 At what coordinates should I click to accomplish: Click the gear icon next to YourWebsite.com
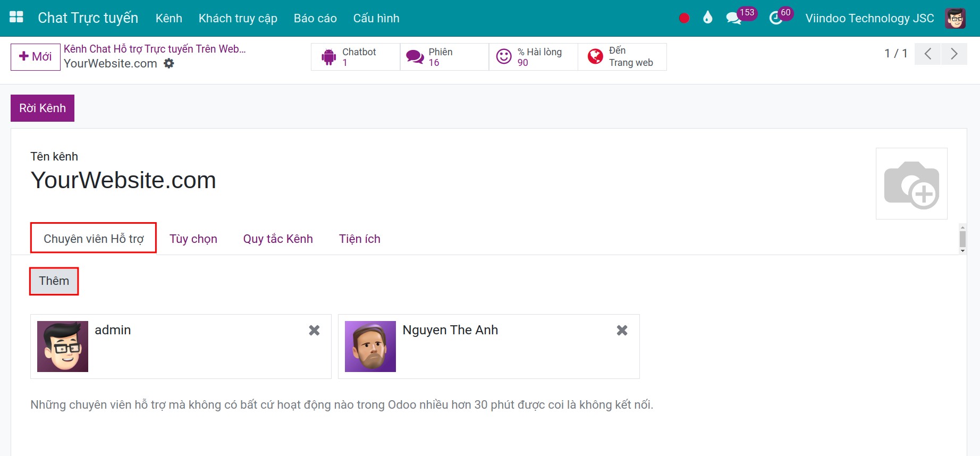[x=169, y=64]
